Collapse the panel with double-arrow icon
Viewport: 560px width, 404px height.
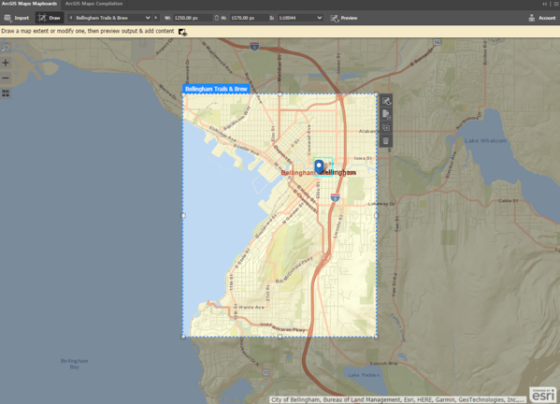545,4
